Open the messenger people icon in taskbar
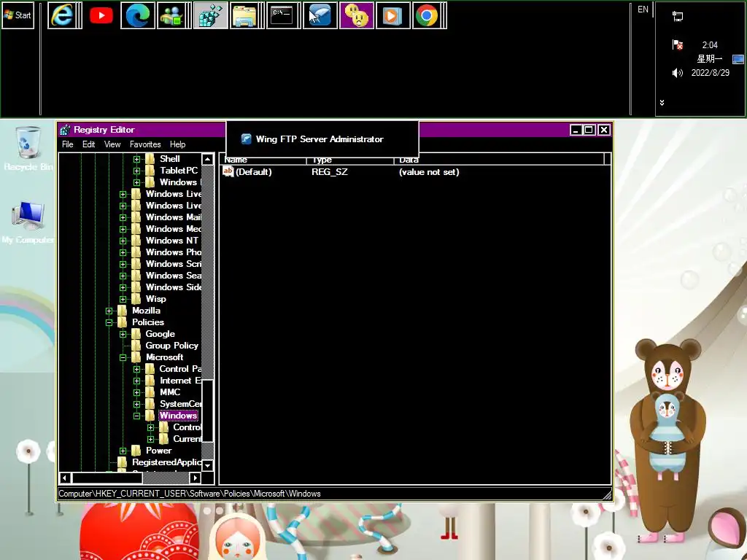The height and width of the screenshot is (560, 747). pyautogui.click(x=171, y=15)
